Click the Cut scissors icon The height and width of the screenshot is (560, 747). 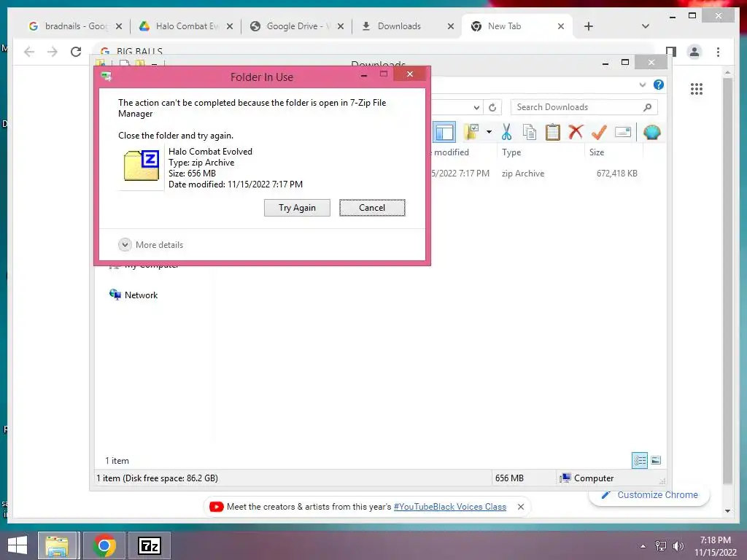[x=506, y=132]
